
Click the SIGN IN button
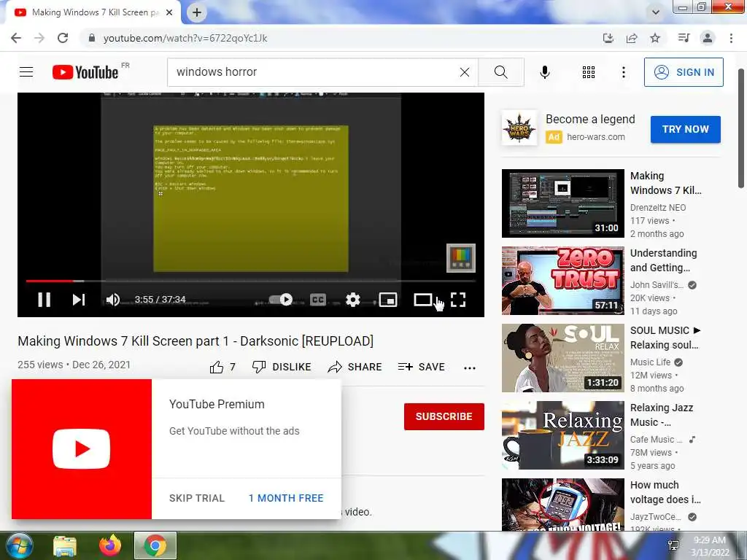(684, 72)
